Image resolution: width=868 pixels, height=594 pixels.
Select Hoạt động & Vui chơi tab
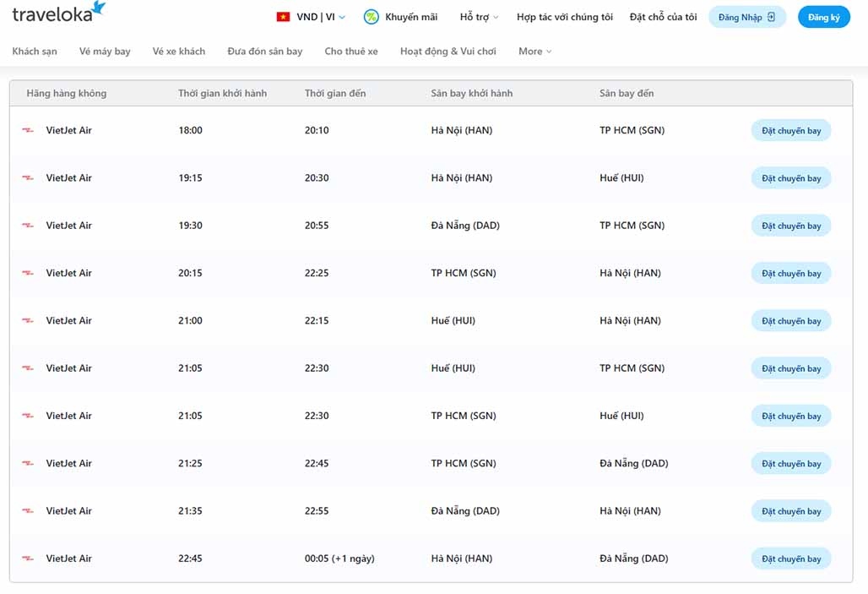(448, 51)
